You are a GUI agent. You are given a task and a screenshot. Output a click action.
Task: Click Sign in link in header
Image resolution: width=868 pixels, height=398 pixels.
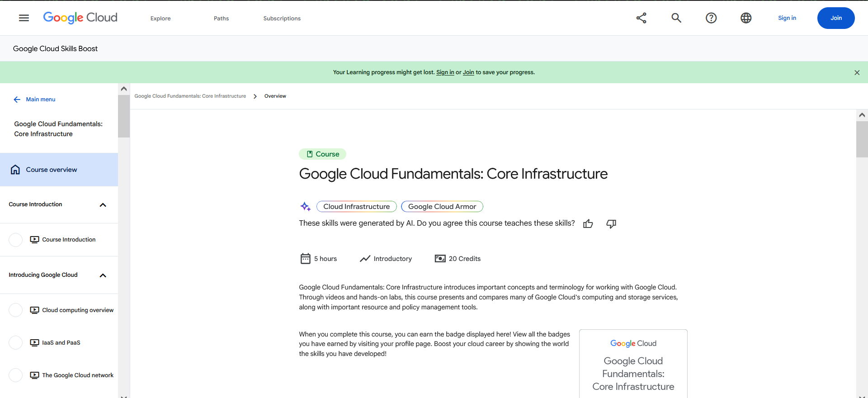coord(787,18)
